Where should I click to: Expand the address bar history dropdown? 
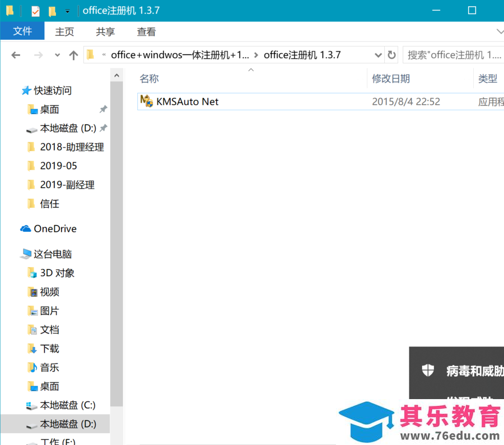click(x=378, y=55)
